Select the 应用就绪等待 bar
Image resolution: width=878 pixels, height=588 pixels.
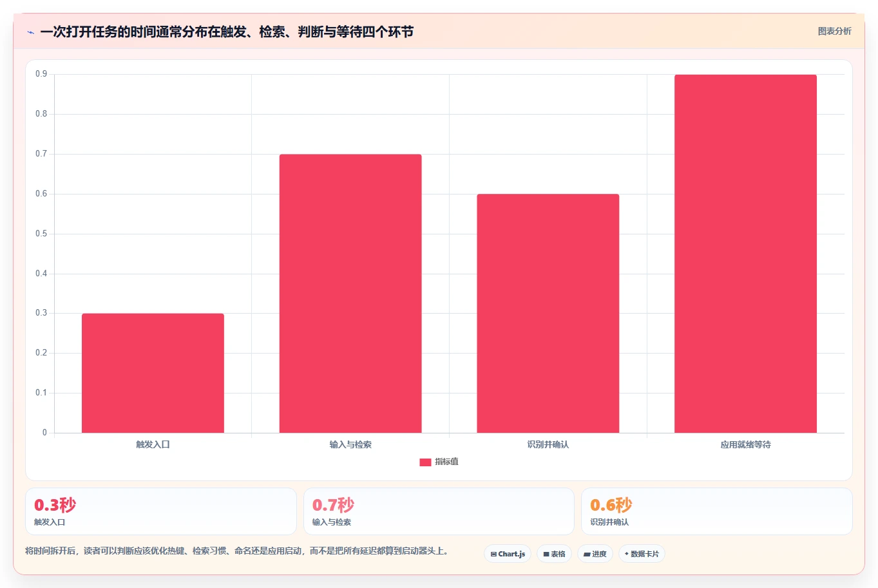(745, 254)
